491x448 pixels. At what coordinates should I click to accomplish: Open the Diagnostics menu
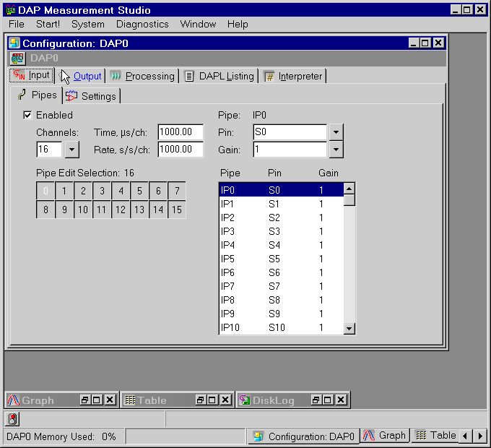click(x=142, y=24)
